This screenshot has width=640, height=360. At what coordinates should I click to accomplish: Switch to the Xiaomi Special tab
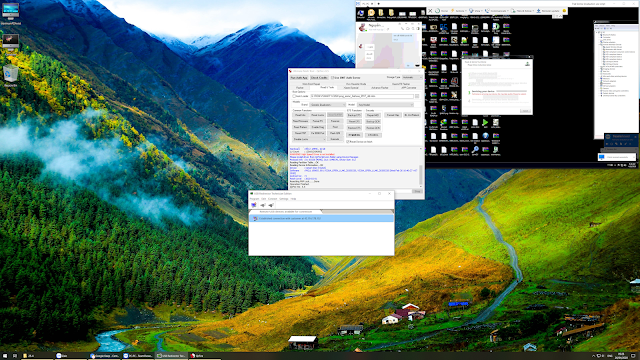point(351,87)
